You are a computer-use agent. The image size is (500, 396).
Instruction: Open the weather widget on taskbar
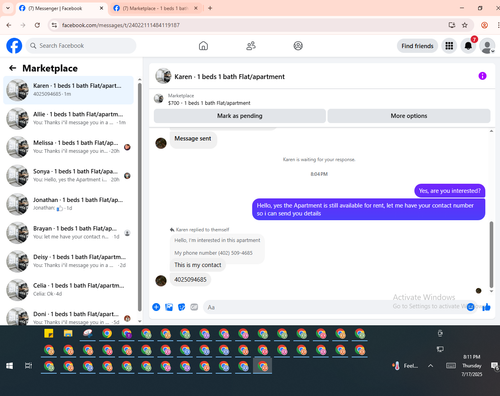point(405,366)
